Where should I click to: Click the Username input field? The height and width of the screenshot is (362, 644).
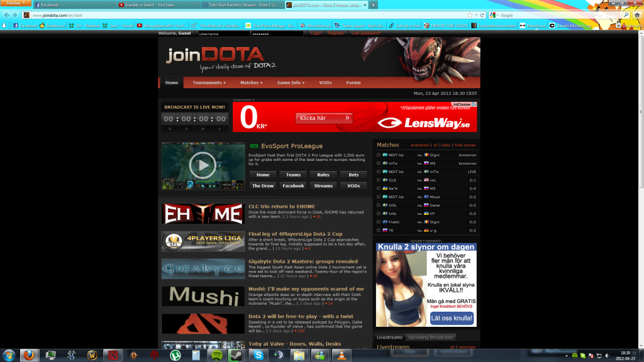[224, 34]
